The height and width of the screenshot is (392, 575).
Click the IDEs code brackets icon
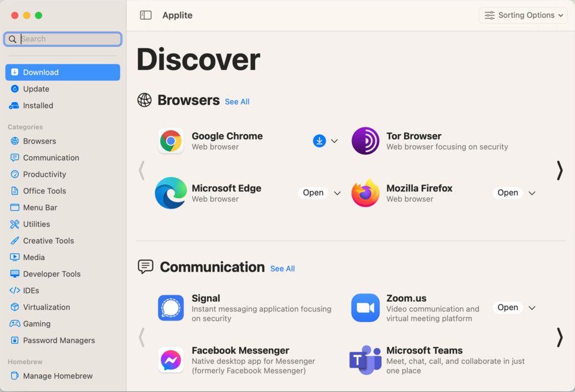[x=15, y=291]
